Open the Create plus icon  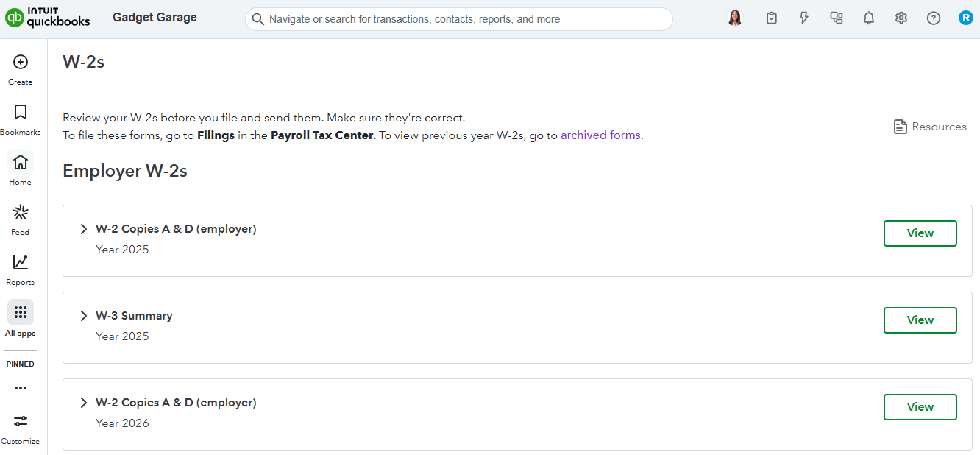click(x=21, y=63)
